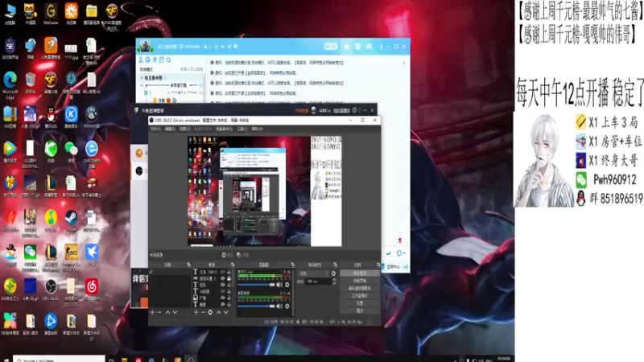Image resolution: width=644 pixels, height=362 pixels.
Task: Open QQ Music yellow-green desktop icon
Action: (x=51, y=219)
